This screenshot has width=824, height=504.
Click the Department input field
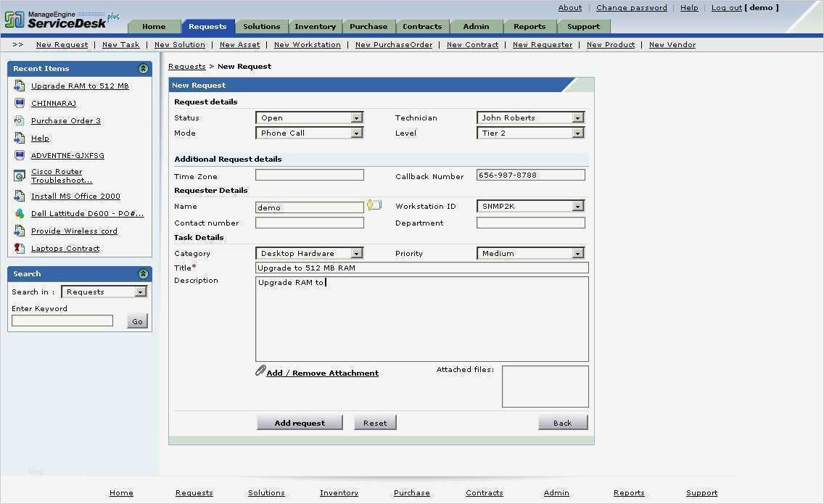point(531,223)
